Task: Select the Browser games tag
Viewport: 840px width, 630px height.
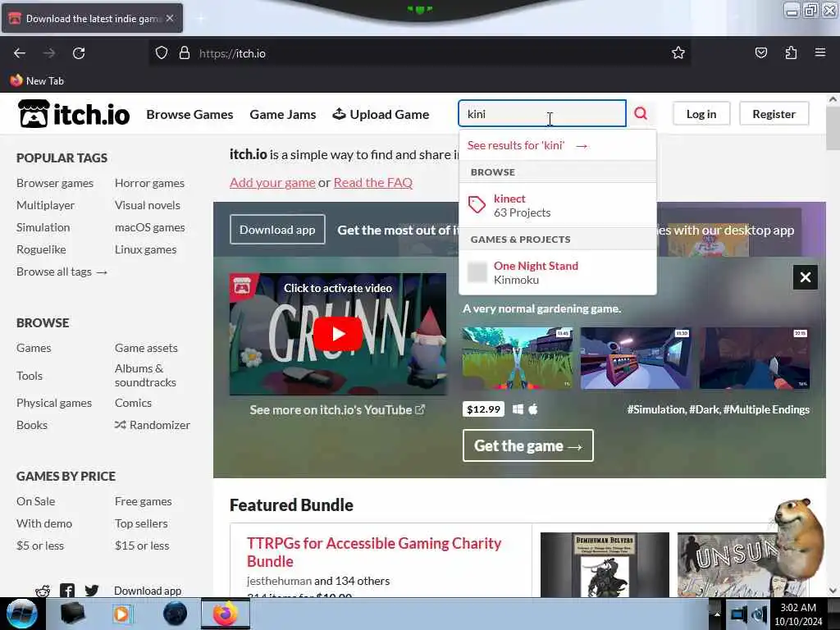Action: click(x=55, y=183)
